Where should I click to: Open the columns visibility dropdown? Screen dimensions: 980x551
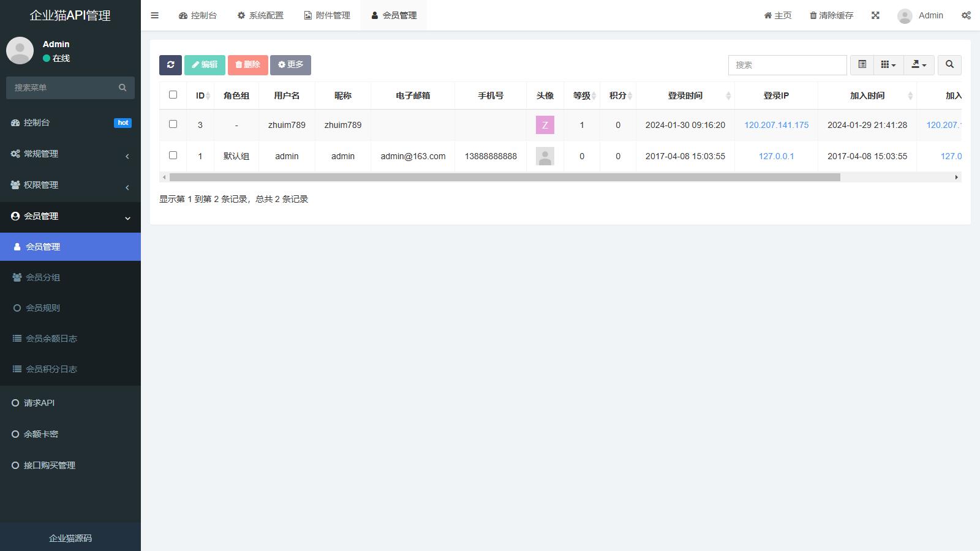point(888,65)
